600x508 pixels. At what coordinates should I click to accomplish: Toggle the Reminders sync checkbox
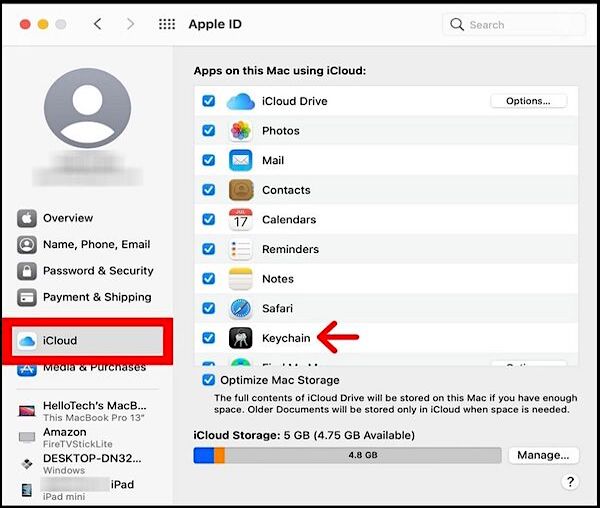point(208,249)
